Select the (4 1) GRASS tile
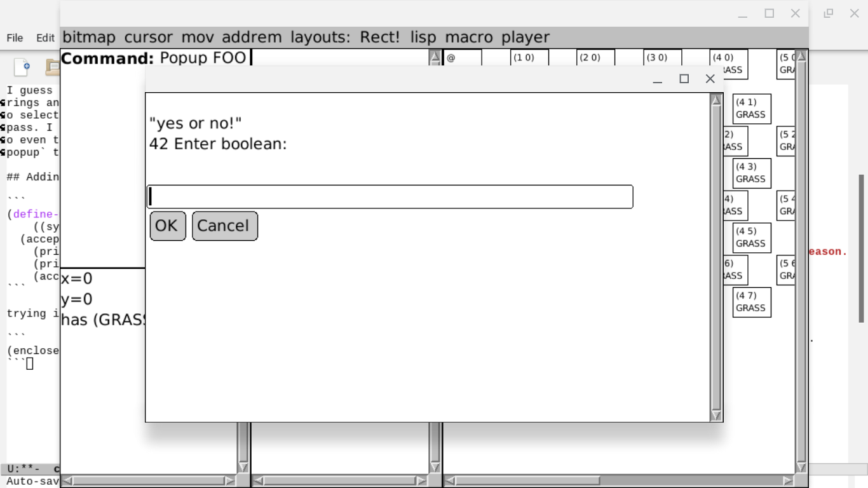Screen dimensions: 868x488 pyautogui.click(x=751, y=109)
